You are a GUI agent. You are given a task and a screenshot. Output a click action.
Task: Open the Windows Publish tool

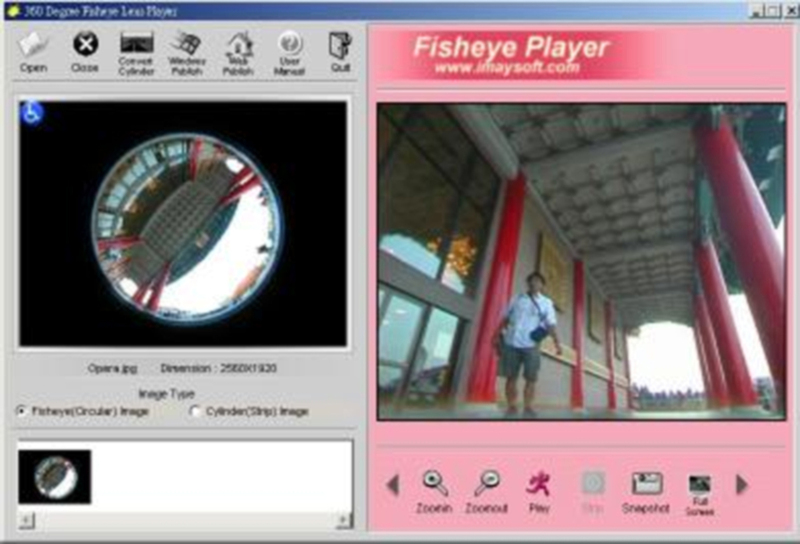point(187,53)
